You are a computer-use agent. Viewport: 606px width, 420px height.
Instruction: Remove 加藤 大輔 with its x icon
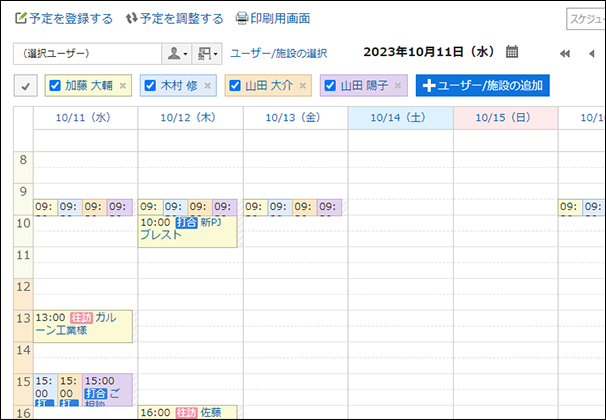(123, 86)
